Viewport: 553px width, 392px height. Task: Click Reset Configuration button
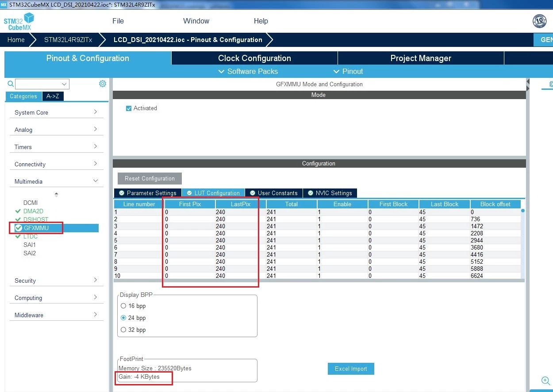tap(150, 178)
